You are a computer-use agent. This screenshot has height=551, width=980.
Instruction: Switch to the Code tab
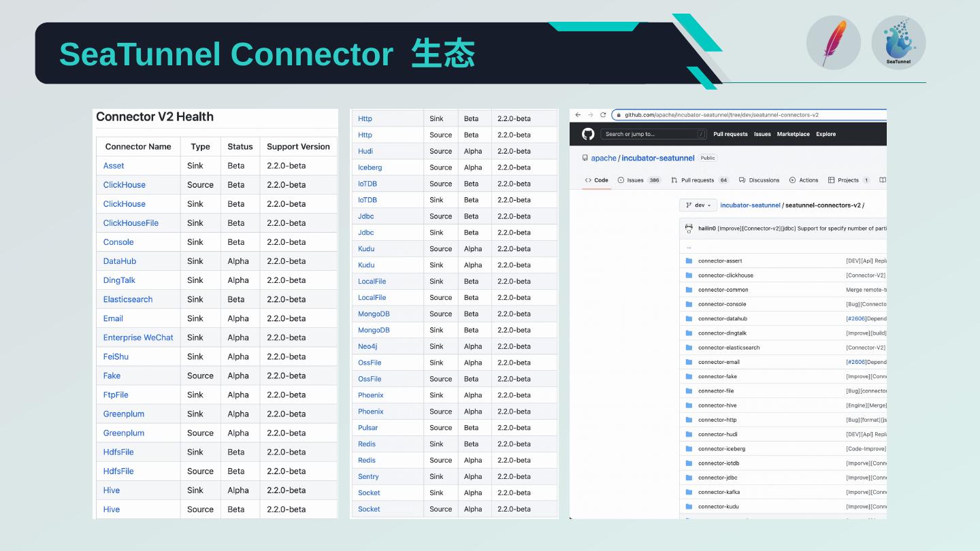click(x=596, y=180)
